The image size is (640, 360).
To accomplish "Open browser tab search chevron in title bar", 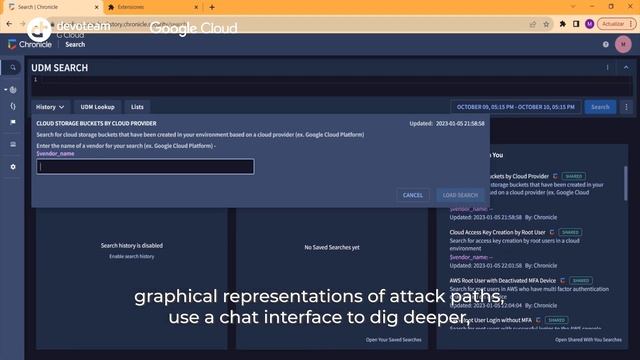I will click(x=573, y=7).
